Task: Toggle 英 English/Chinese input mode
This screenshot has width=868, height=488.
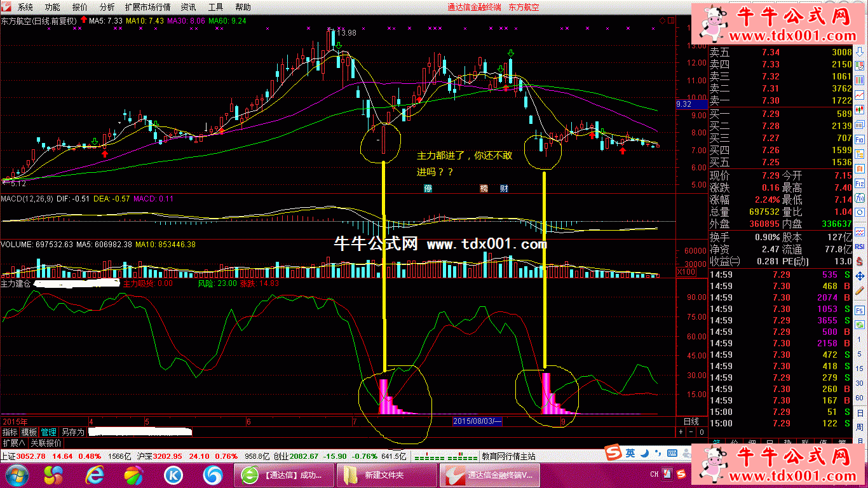Action: click(x=630, y=453)
